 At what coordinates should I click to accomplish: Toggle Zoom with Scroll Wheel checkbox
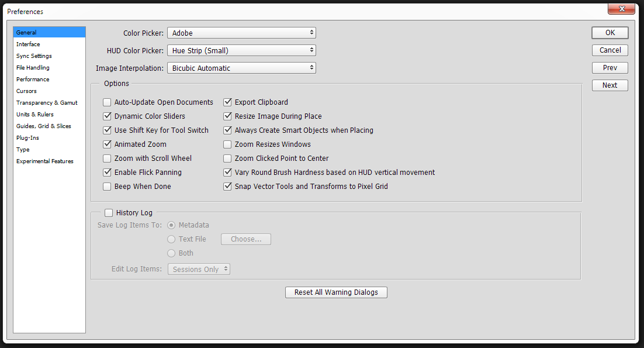point(107,159)
